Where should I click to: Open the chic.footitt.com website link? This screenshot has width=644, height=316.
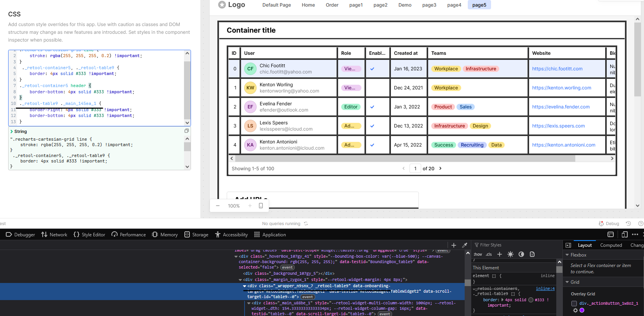[557, 69]
